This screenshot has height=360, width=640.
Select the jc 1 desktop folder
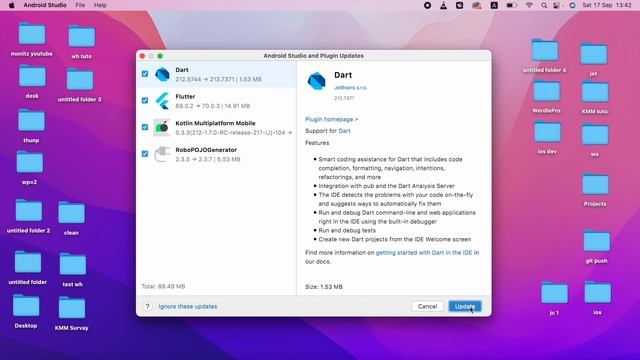[554, 293]
